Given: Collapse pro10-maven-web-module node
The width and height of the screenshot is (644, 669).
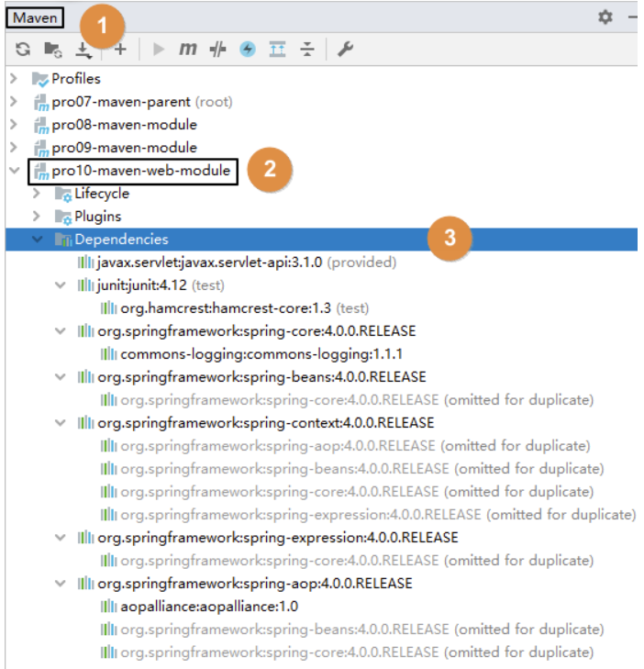Looking at the screenshot, I should pos(15,171).
